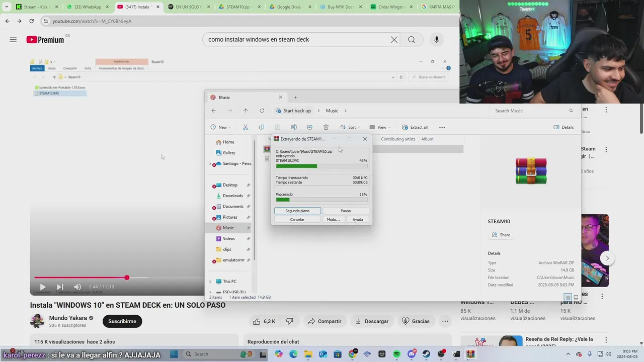Screen dimensions: 644x362
Task: Click the STEAM10.IMG extraction progress bar
Action: 321,166
